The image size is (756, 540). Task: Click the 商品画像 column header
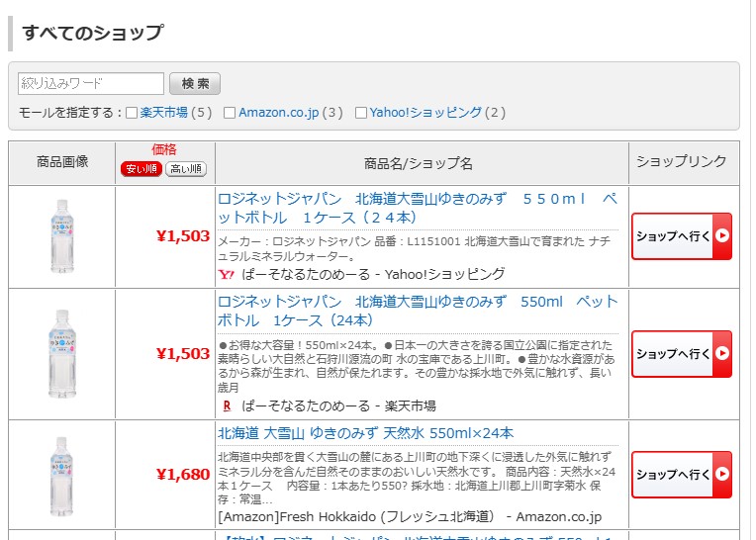[x=62, y=162]
